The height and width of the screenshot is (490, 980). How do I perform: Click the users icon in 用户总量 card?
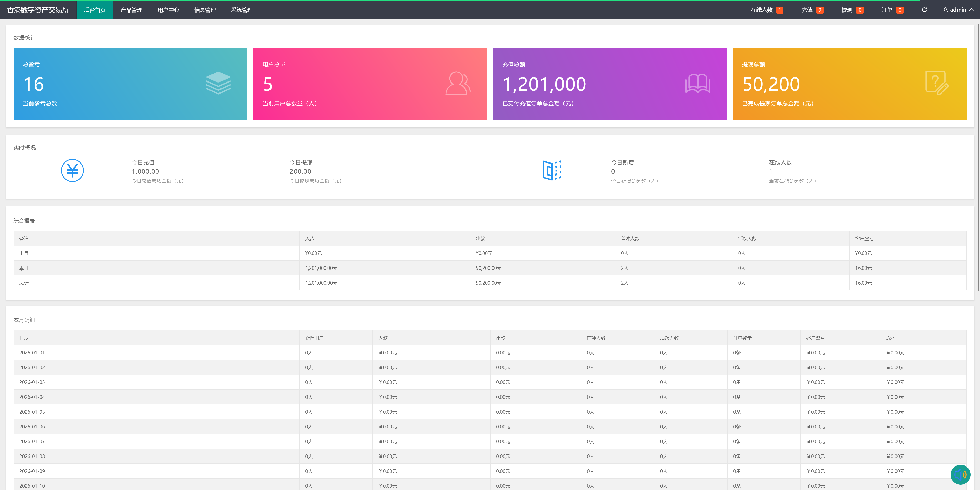pyautogui.click(x=458, y=83)
